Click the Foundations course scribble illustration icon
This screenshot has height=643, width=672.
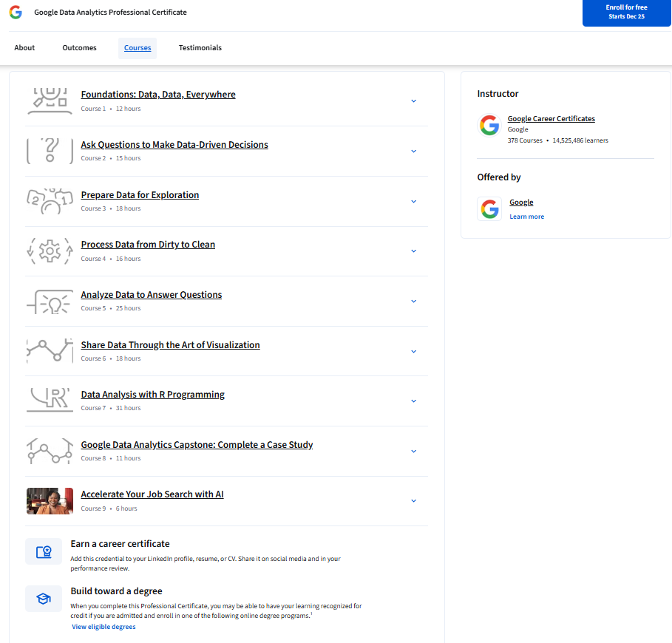[50, 101]
